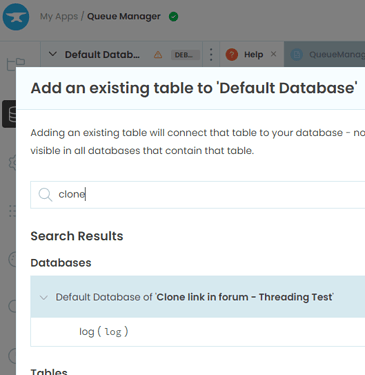Image resolution: width=365 pixels, height=375 pixels.
Task: Click the QueueManager tab file icon
Action: point(297,55)
